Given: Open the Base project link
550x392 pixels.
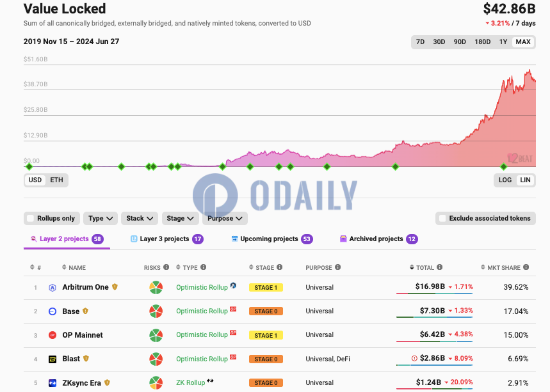Looking at the screenshot, I should [x=71, y=311].
